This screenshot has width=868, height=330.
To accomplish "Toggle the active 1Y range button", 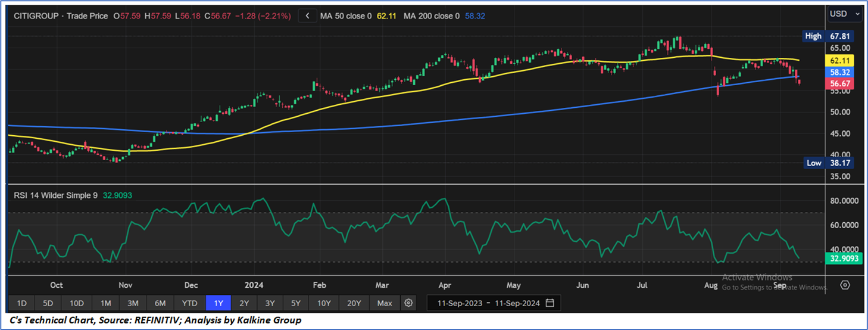I will (x=218, y=303).
